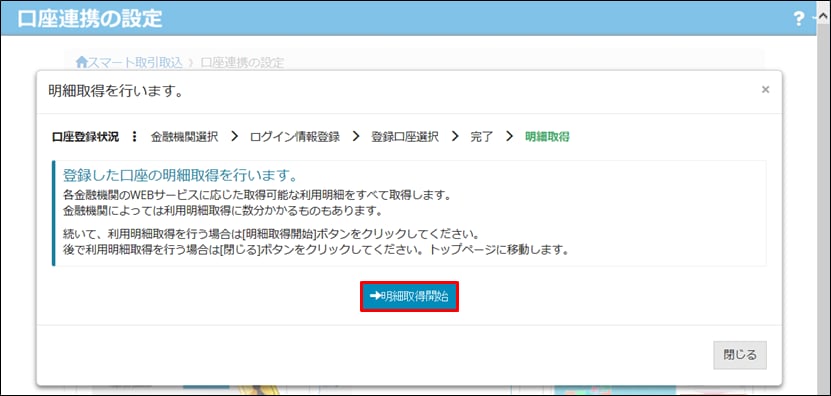Image resolution: width=831 pixels, height=396 pixels.
Task: Click the スマート取引取込 breadcrumb link
Action: [135, 63]
